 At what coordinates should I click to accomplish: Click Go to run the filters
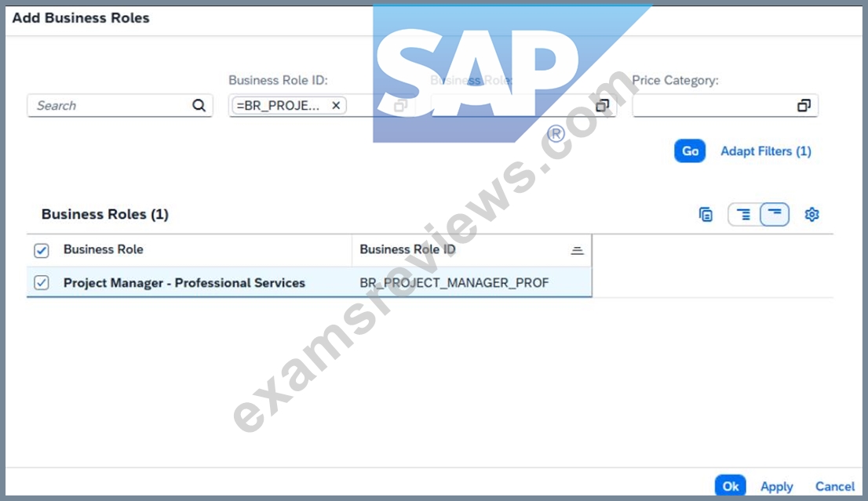point(690,151)
